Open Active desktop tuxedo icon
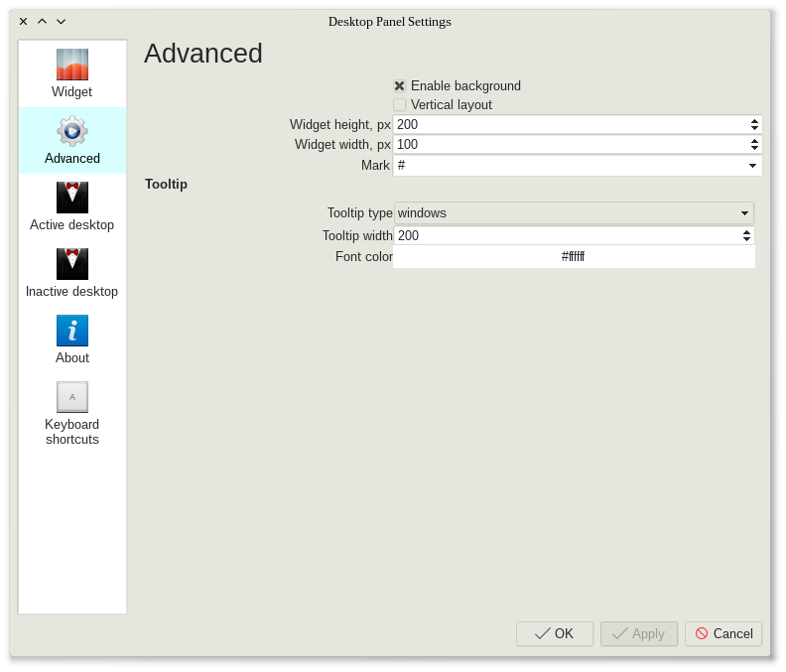 coord(72,198)
